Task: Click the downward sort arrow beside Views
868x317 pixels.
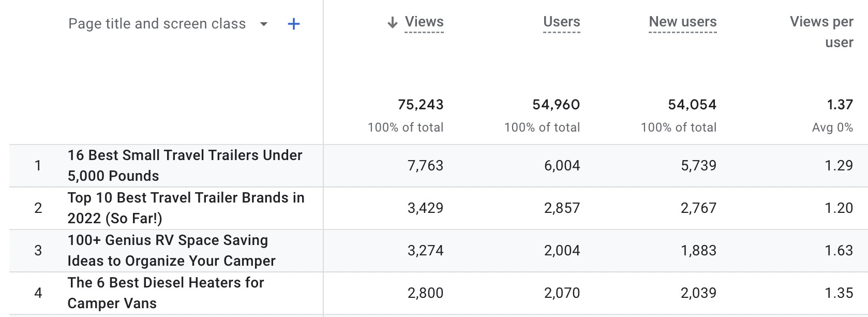Action: tap(392, 22)
